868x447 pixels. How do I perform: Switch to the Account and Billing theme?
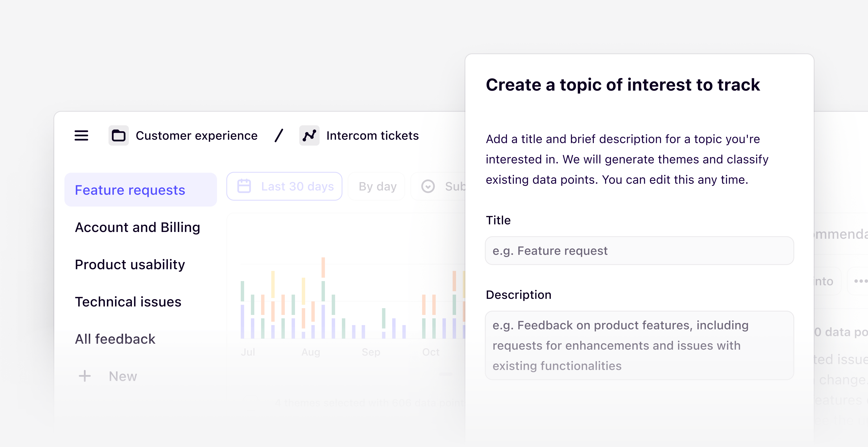(138, 227)
